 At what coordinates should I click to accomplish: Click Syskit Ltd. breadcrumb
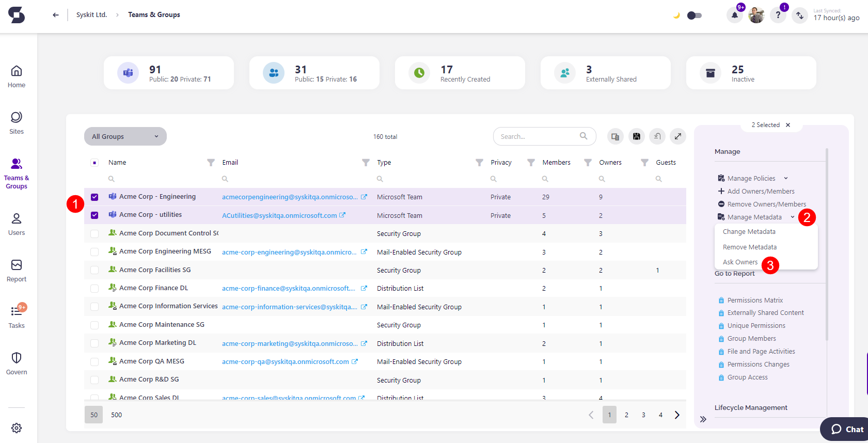91,15
